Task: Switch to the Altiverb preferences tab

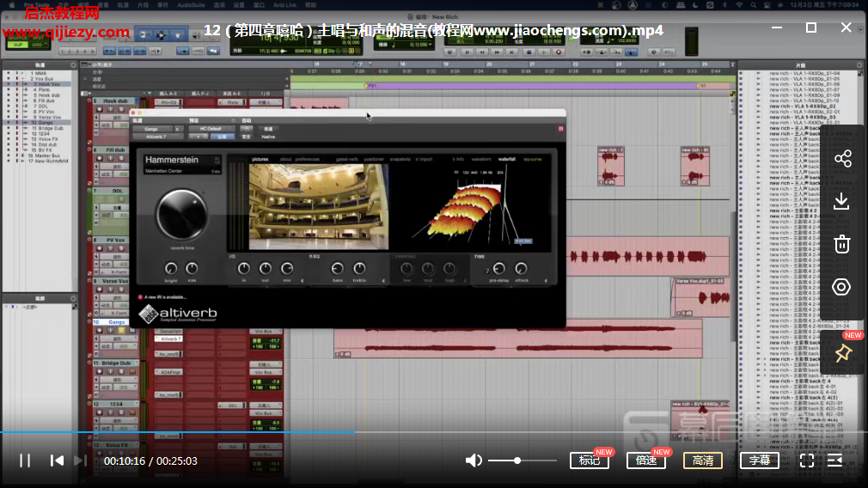Action: 307,159
